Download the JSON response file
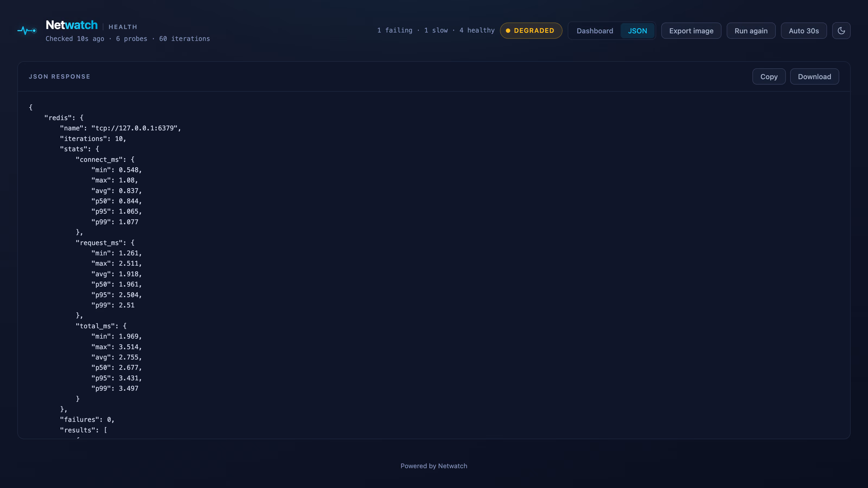Screen dimensions: 868x488 814,76
